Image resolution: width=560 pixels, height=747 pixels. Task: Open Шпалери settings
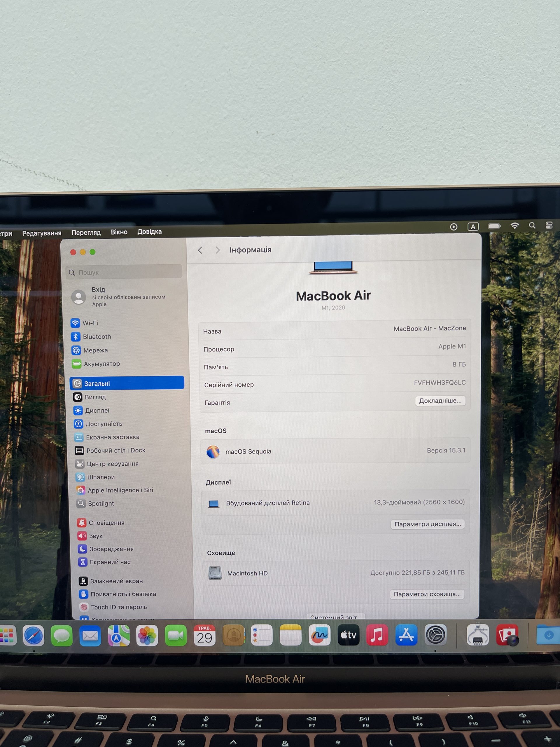(95, 477)
